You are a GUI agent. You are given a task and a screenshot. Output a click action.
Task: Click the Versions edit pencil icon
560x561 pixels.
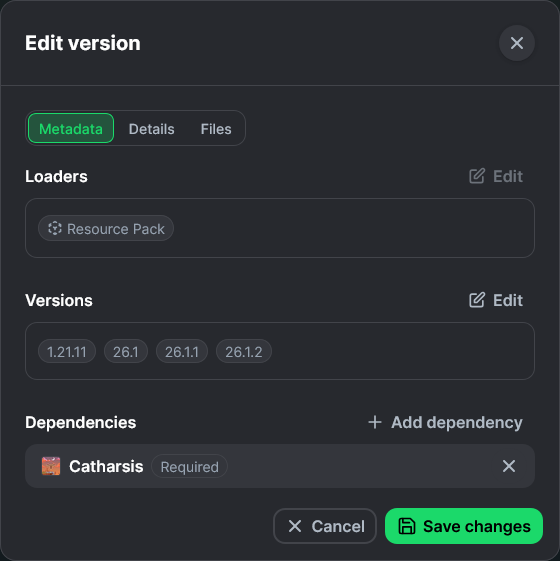(x=477, y=300)
